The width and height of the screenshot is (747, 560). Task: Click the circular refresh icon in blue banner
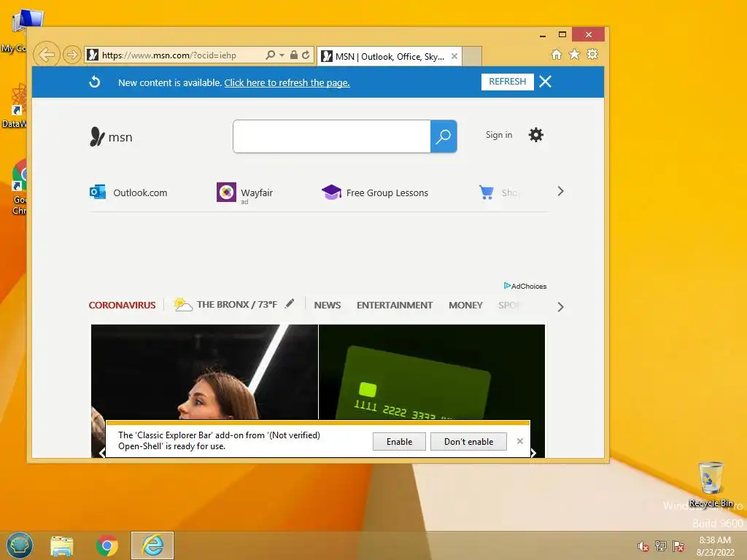pos(95,82)
